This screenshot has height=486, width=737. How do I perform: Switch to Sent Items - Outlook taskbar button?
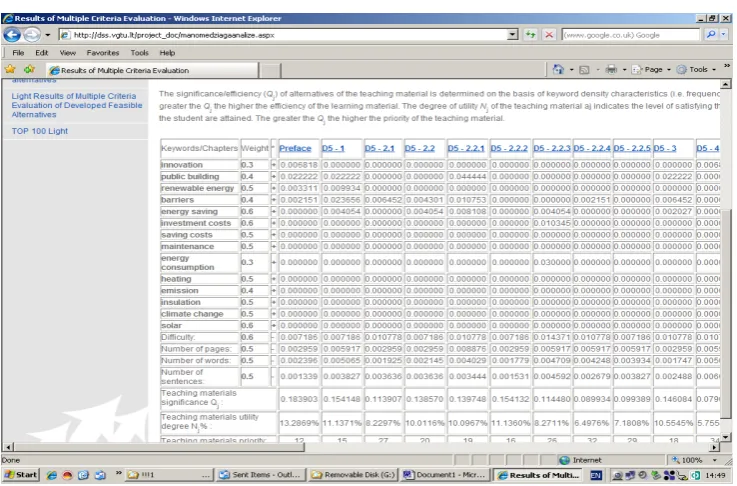tap(259, 475)
